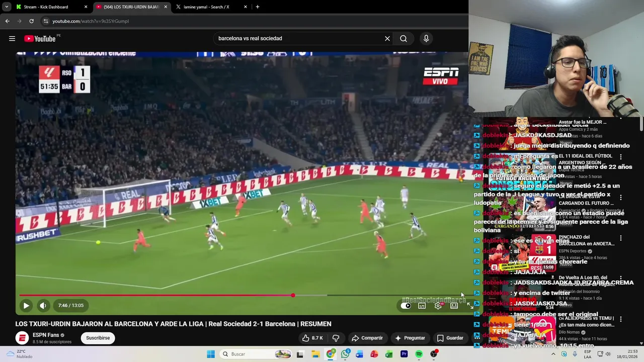This screenshot has width=644, height=362.
Task: Open File Explorer from the taskbar
Action: 315,354
